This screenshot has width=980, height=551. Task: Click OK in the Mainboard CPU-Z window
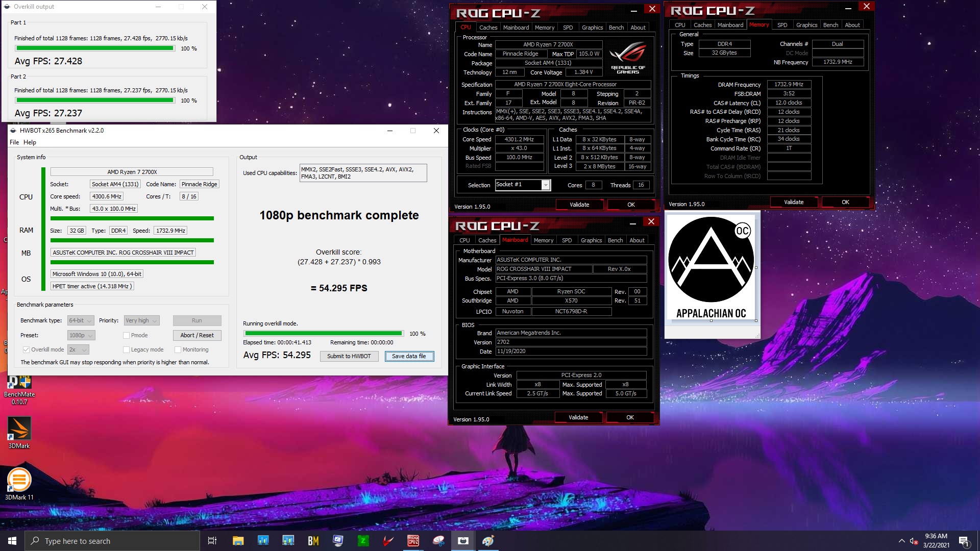point(630,417)
